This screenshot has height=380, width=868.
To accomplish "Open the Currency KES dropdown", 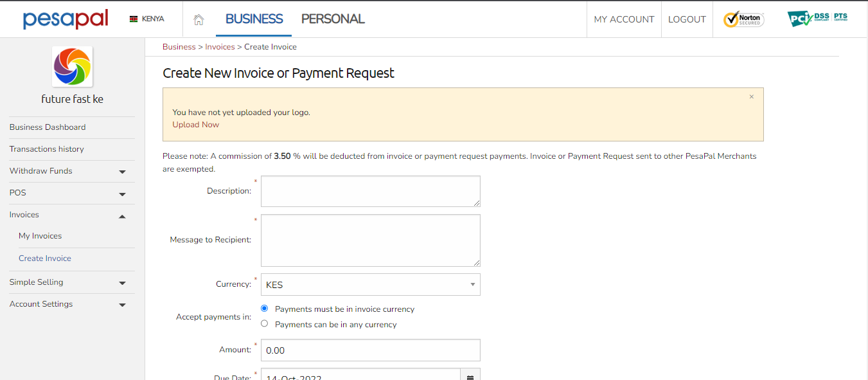I will click(x=371, y=285).
